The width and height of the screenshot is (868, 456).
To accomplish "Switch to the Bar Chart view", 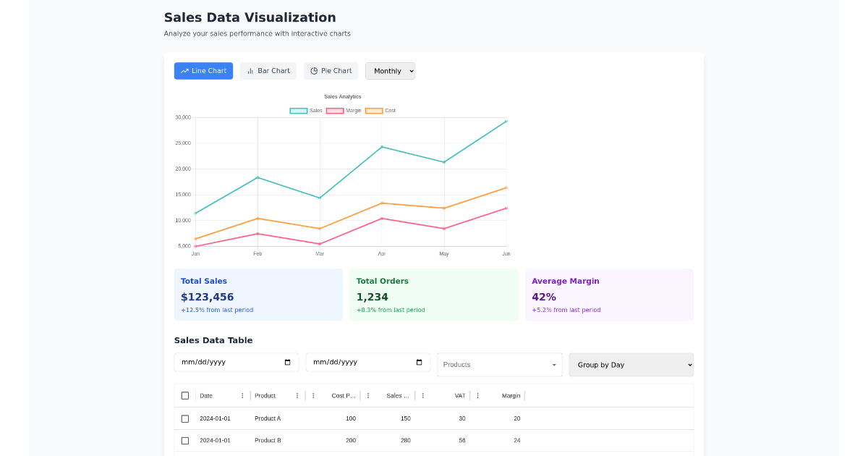I will (x=268, y=70).
